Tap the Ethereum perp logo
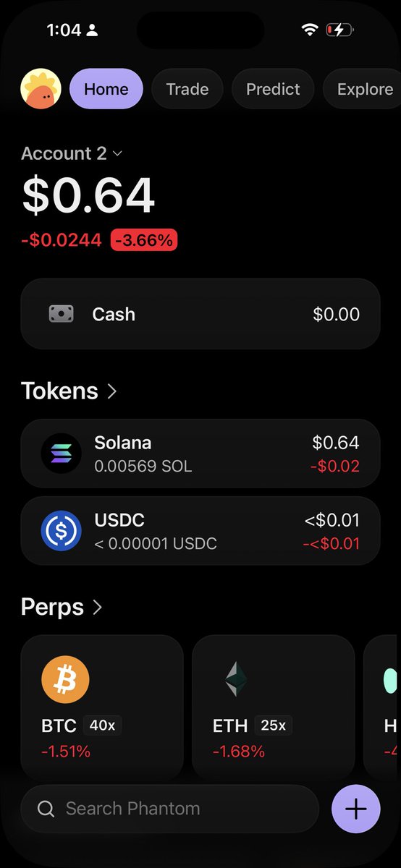The image size is (401, 868). (236, 681)
